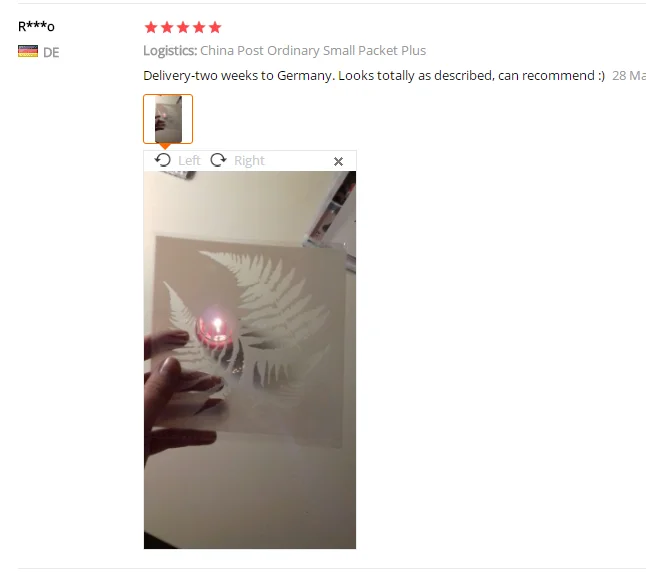
Task: Click the rotate left arrow icon
Action: click(163, 160)
